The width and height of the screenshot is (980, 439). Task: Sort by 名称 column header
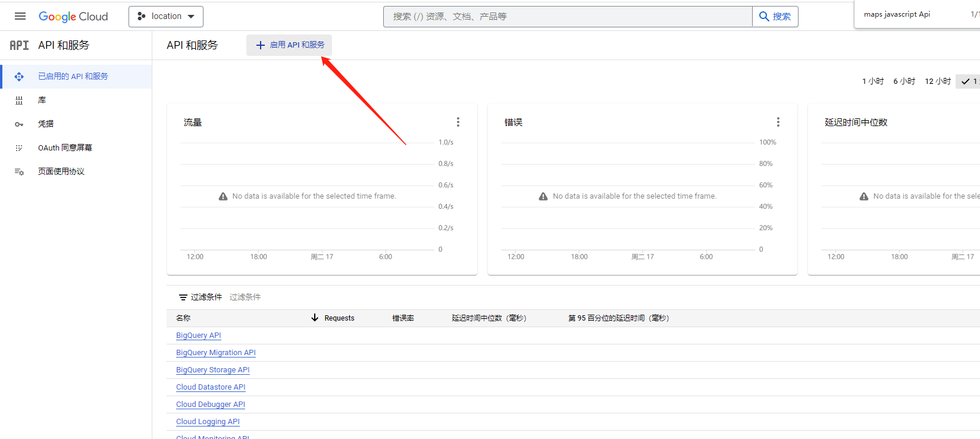pos(183,318)
